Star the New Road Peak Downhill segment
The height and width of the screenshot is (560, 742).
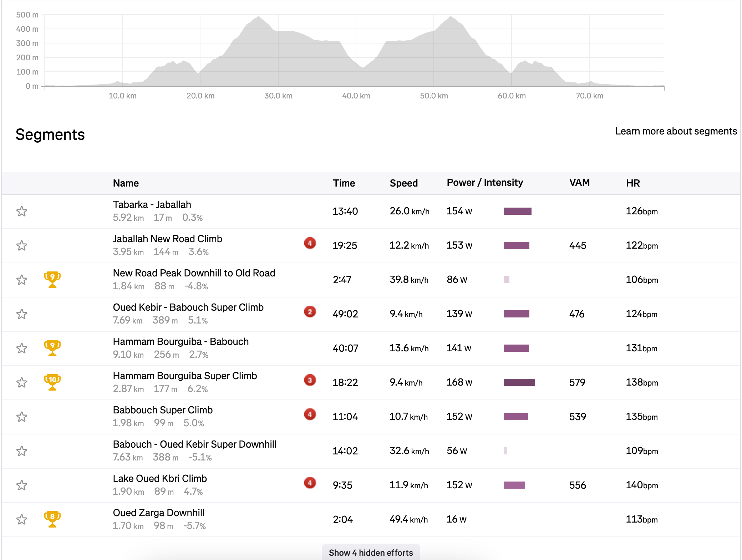(x=22, y=280)
